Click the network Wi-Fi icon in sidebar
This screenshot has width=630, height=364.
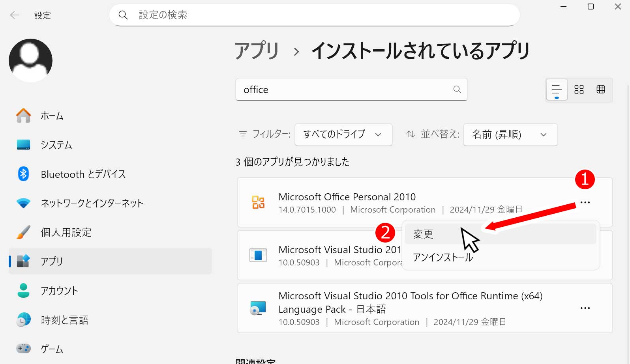pos(23,203)
